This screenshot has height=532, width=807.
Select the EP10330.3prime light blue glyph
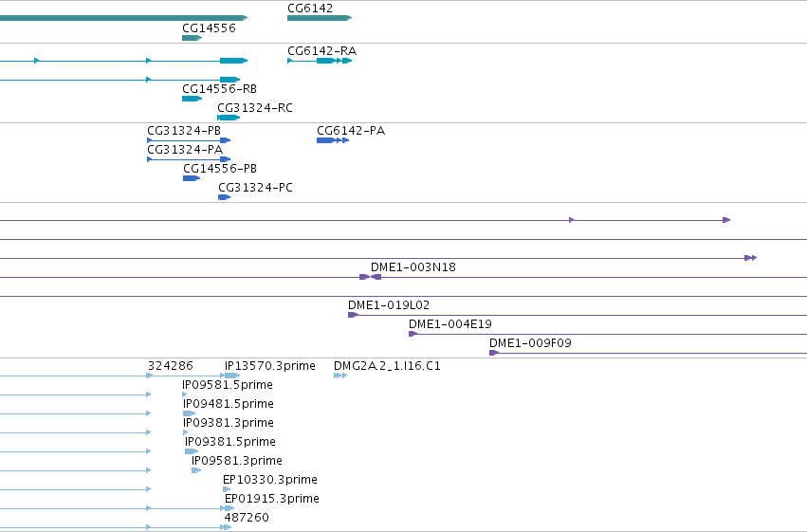[227, 489]
